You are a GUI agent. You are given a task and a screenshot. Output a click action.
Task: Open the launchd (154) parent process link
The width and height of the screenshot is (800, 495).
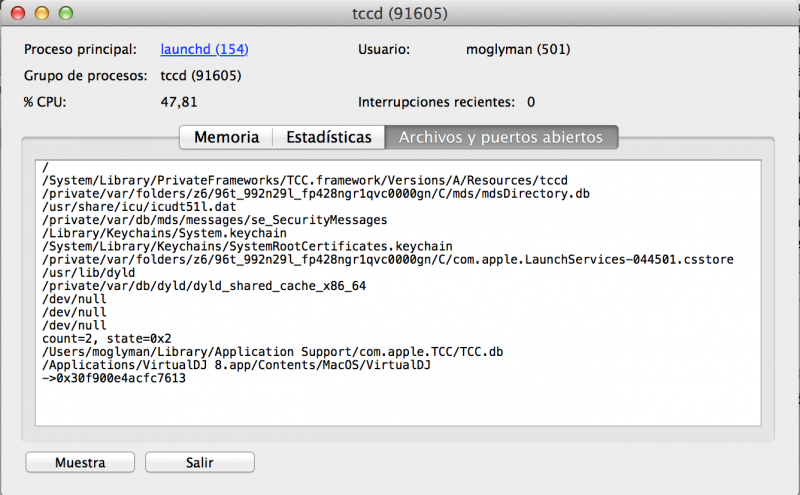204,49
